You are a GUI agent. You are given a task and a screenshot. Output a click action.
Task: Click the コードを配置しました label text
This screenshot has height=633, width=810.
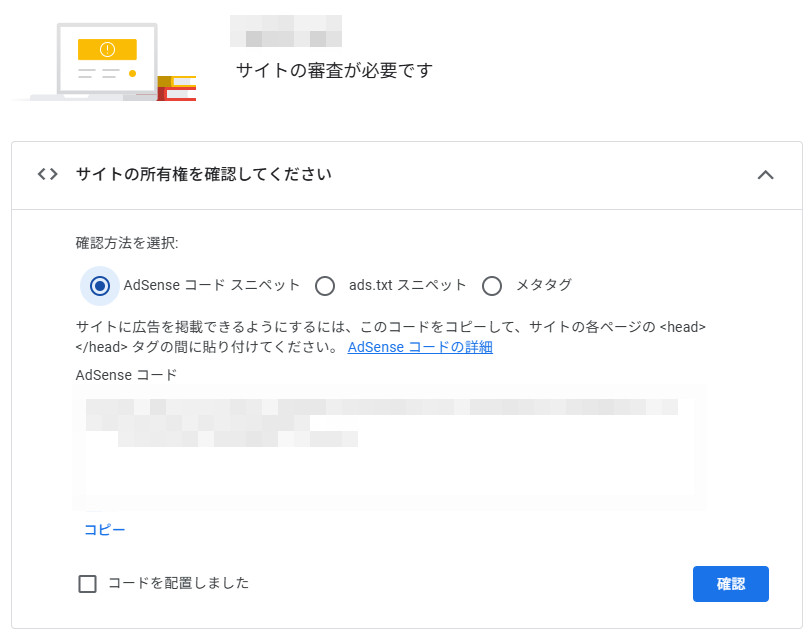pyautogui.click(x=178, y=583)
